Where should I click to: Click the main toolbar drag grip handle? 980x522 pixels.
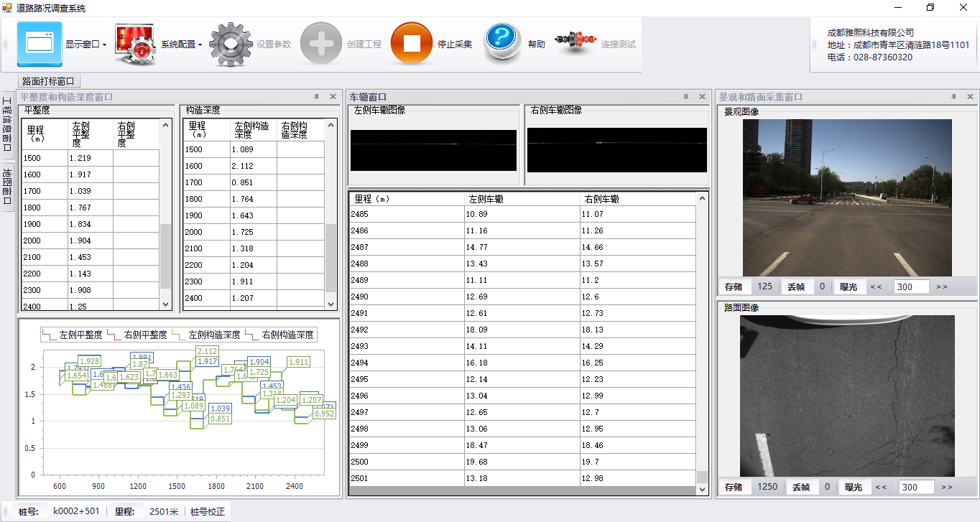pos(6,45)
